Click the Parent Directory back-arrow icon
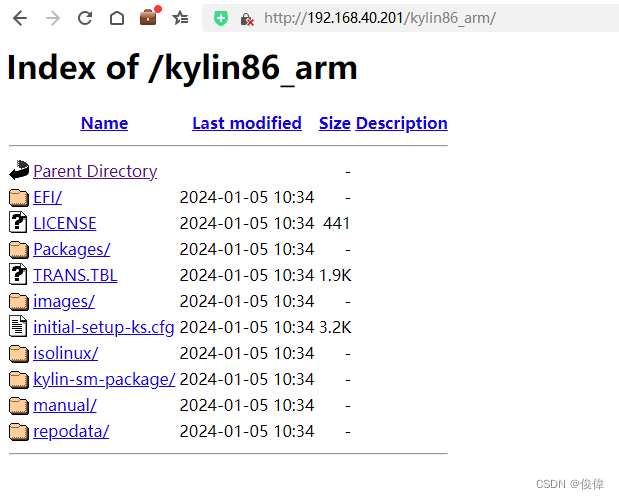The height and width of the screenshot is (499, 619). (19, 170)
